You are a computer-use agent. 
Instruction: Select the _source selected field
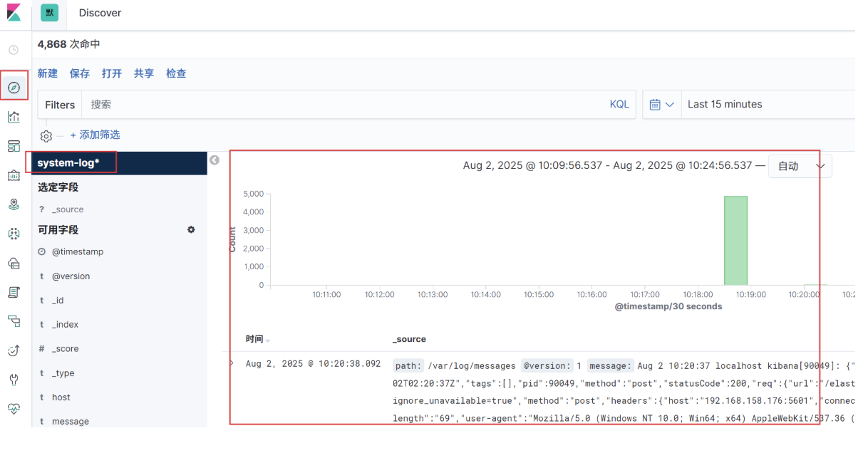67,209
